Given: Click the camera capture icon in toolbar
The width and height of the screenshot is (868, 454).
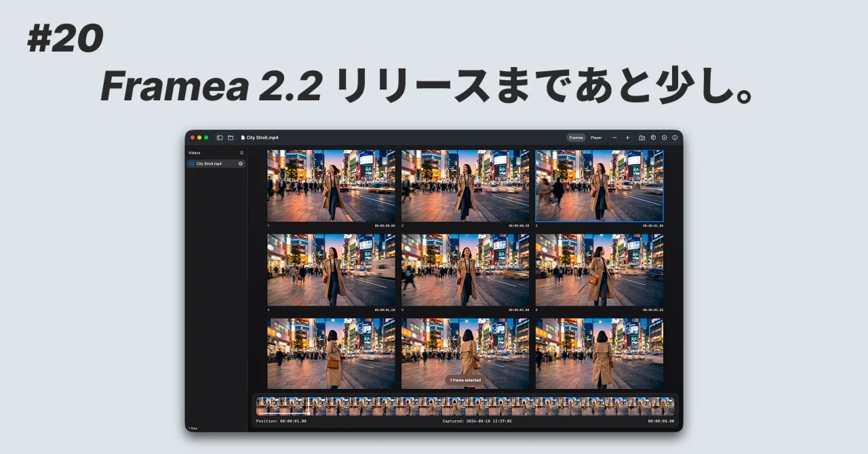Looking at the screenshot, I should pyautogui.click(x=642, y=138).
